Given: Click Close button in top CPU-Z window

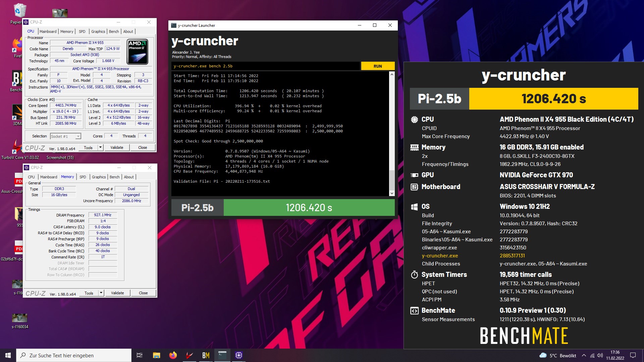Looking at the screenshot, I should click(x=143, y=147).
